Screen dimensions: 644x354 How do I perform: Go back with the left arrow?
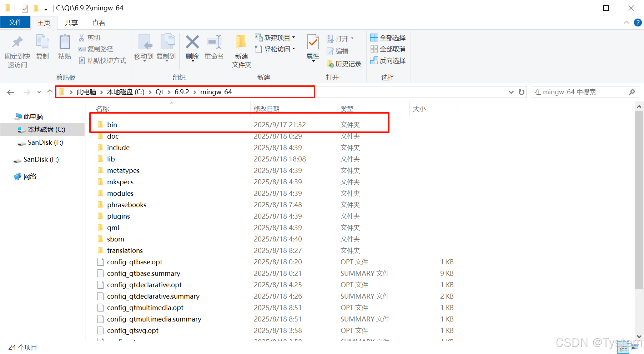click(11, 92)
